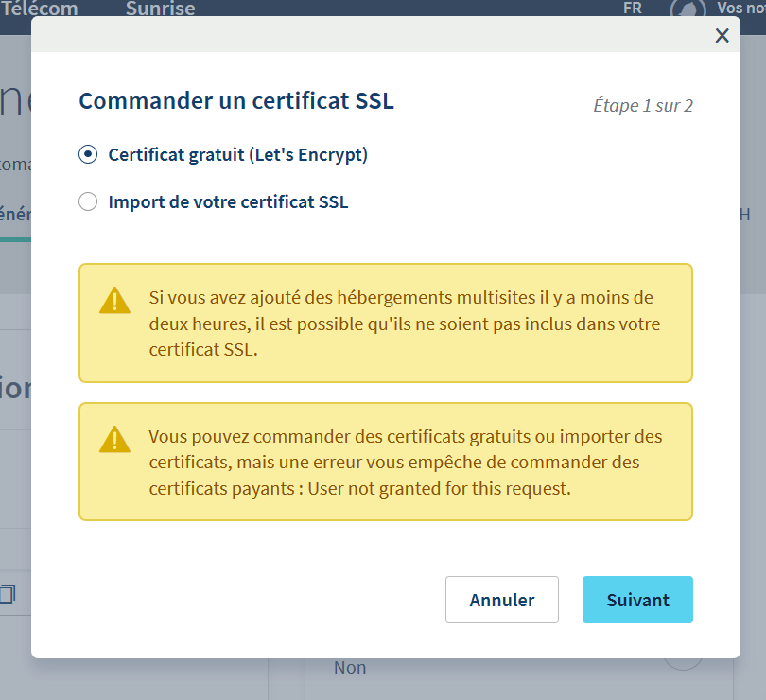
Task: Click the 'User not granted' error message text
Action: (405, 463)
